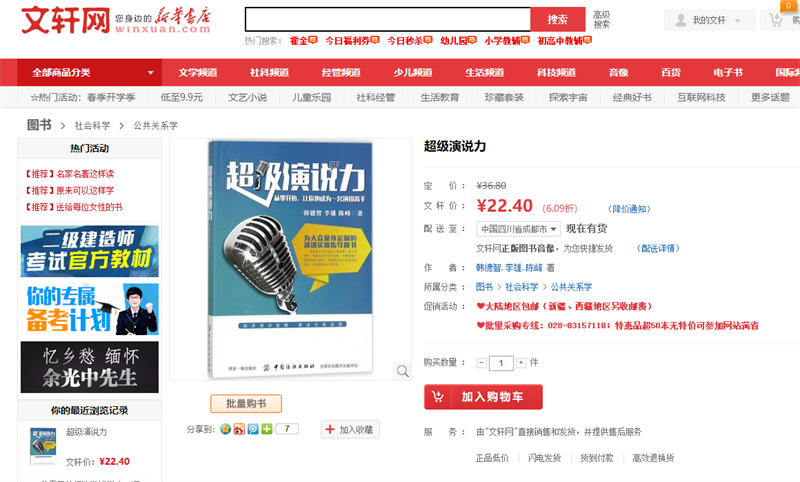800x482 pixels.
Task: Click the 文轩网 logo
Action: click(65, 20)
